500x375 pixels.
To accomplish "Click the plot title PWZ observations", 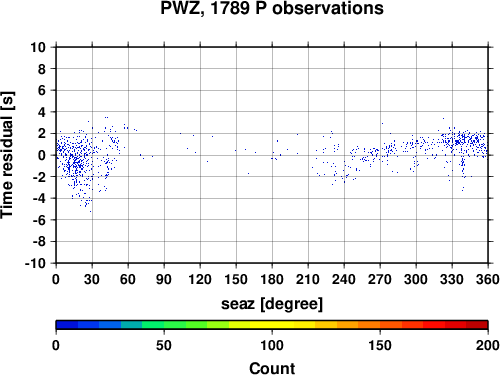I will point(272,8).
